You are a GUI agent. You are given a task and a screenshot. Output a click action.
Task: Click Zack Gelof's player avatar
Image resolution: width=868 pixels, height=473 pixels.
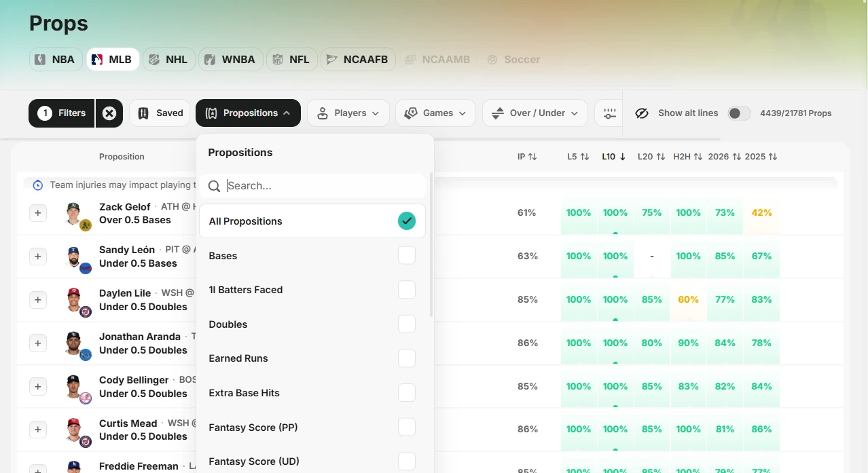[74, 213]
